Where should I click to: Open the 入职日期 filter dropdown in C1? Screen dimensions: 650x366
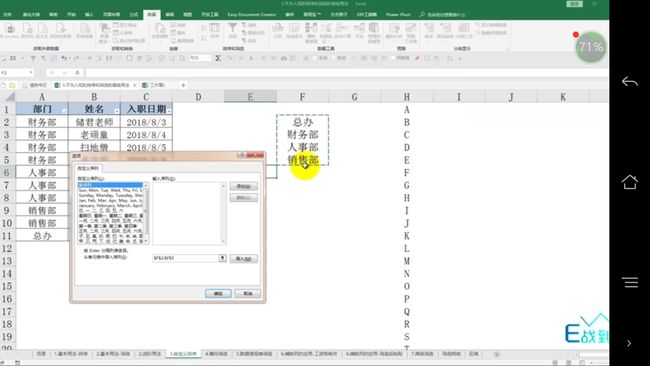169,110
